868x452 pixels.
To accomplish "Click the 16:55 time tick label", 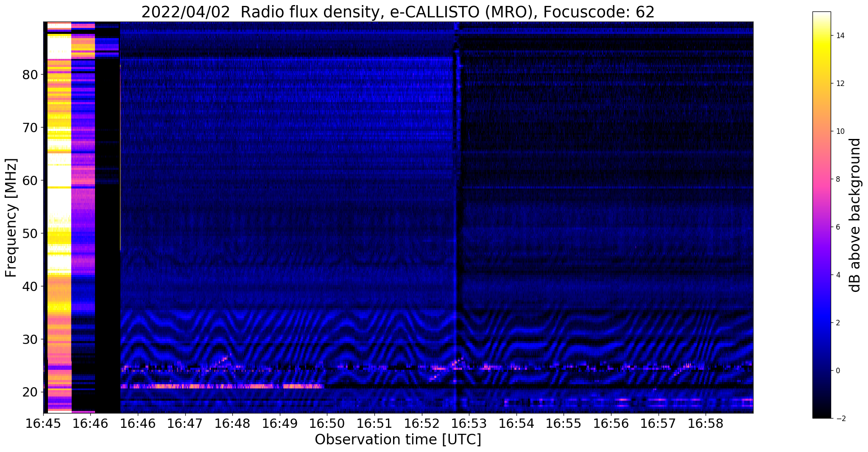I will (564, 424).
